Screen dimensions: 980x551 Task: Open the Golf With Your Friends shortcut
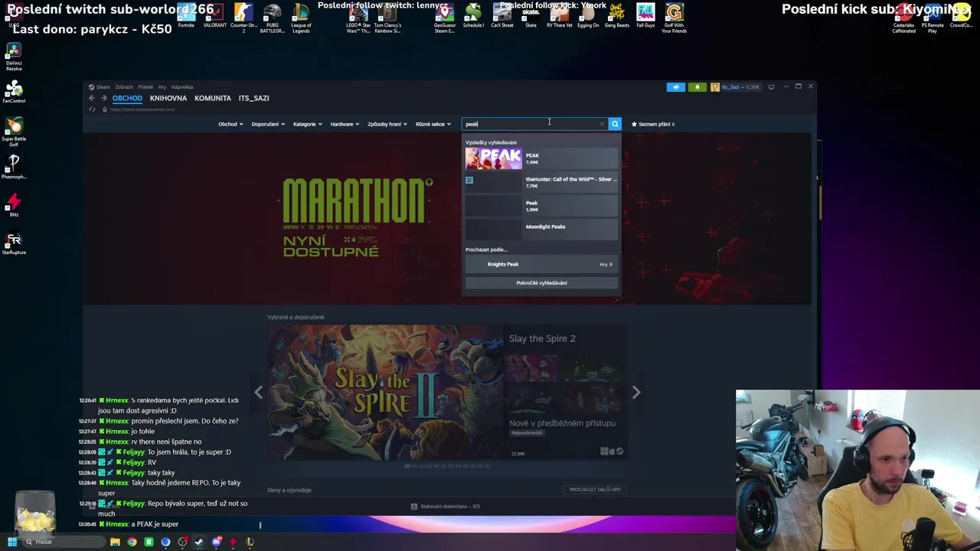[674, 18]
